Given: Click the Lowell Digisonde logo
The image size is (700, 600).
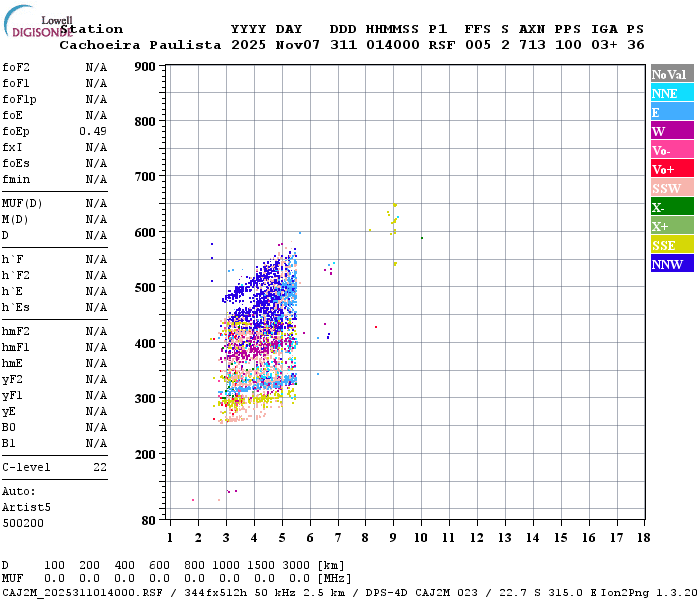Looking at the screenshot, I should click(x=38, y=22).
